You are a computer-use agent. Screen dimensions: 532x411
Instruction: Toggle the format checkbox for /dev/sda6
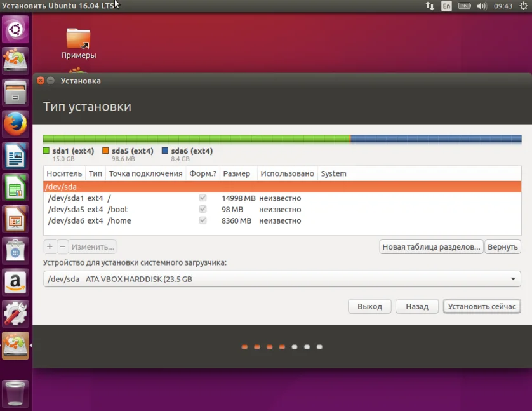pos(203,220)
